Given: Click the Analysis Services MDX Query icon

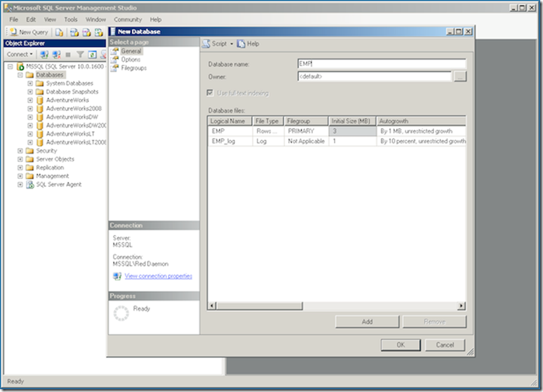Looking at the screenshot, I should tap(74, 32).
